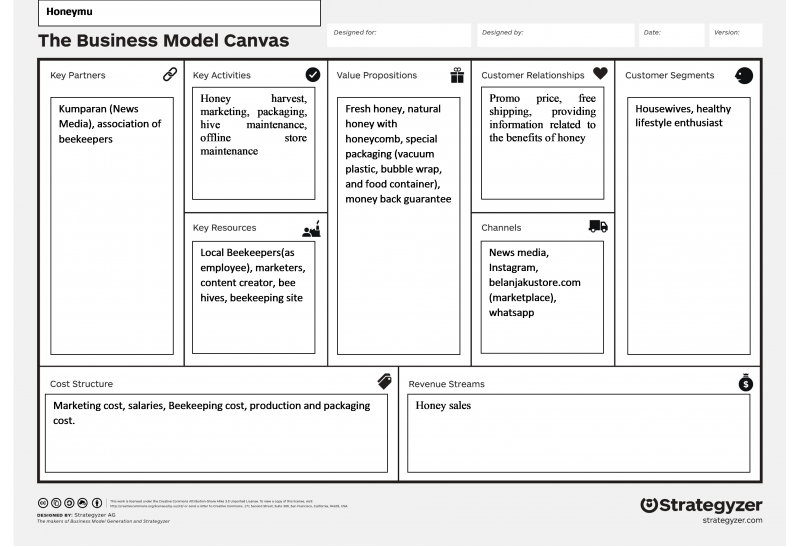
Task: Click the Key Partners label
Action: tap(78, 76)
